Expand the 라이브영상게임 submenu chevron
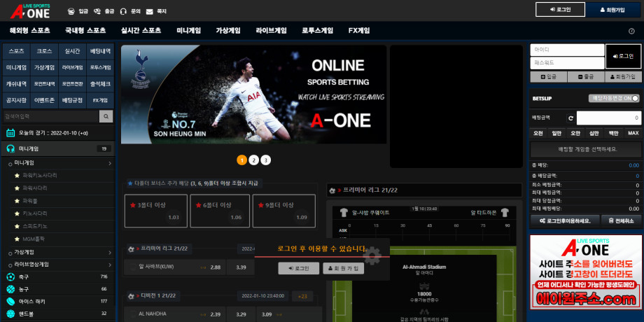The height and width of the screenshot is (322, 644). (x=110, y=265)
